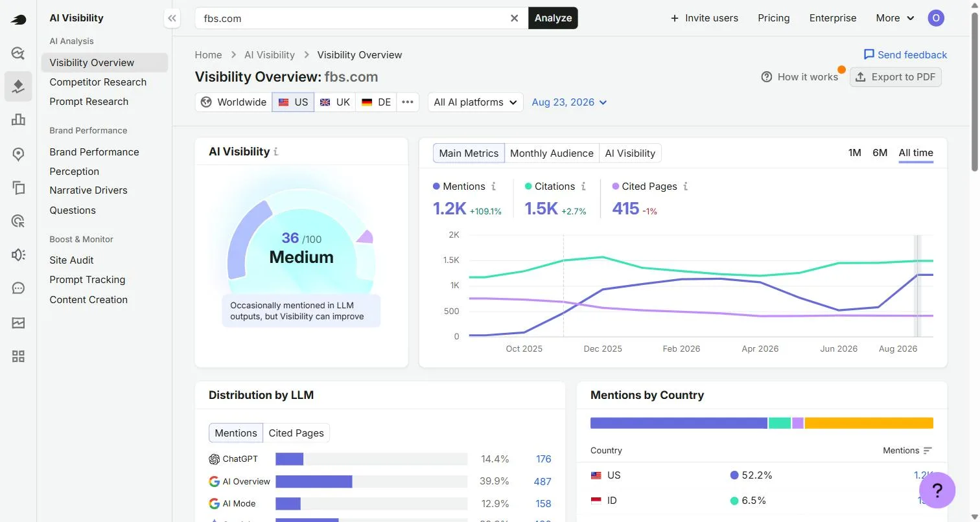Open the Aug 23, 2026 date dropdown
Screen dimensions: 980x522
[569, 102]
